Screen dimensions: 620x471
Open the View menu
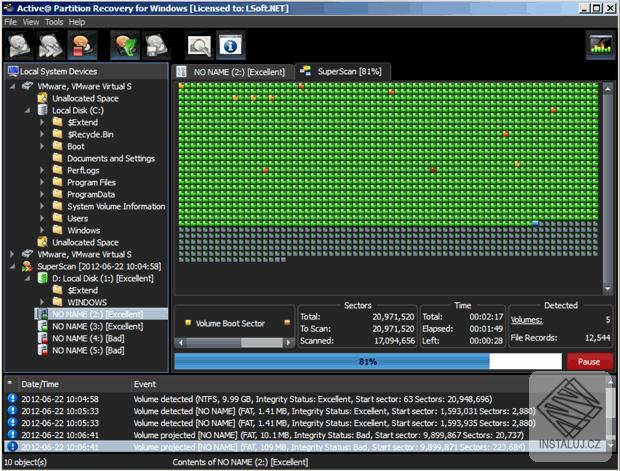[31, 21]
